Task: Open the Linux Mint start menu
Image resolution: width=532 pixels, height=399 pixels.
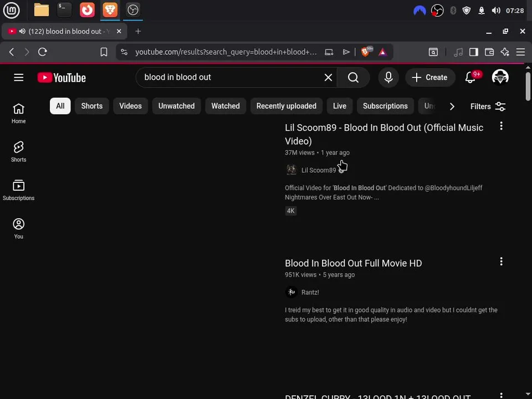Action: point(11,10)
